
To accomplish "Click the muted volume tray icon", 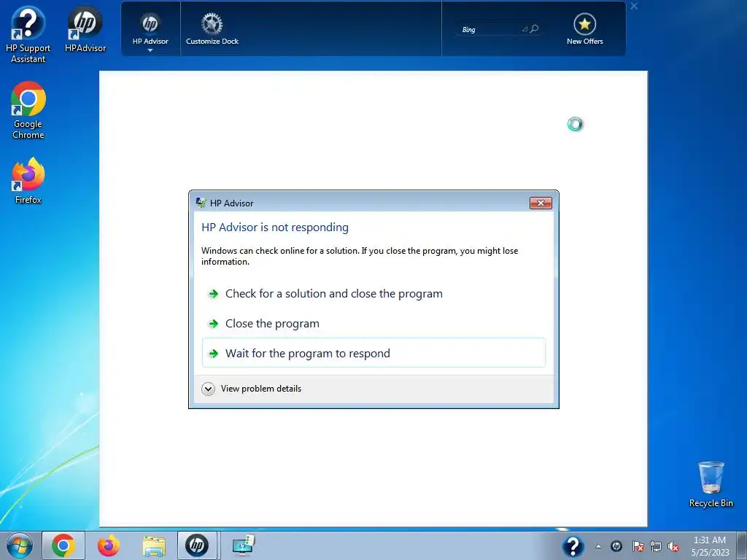I will (673, 546).
